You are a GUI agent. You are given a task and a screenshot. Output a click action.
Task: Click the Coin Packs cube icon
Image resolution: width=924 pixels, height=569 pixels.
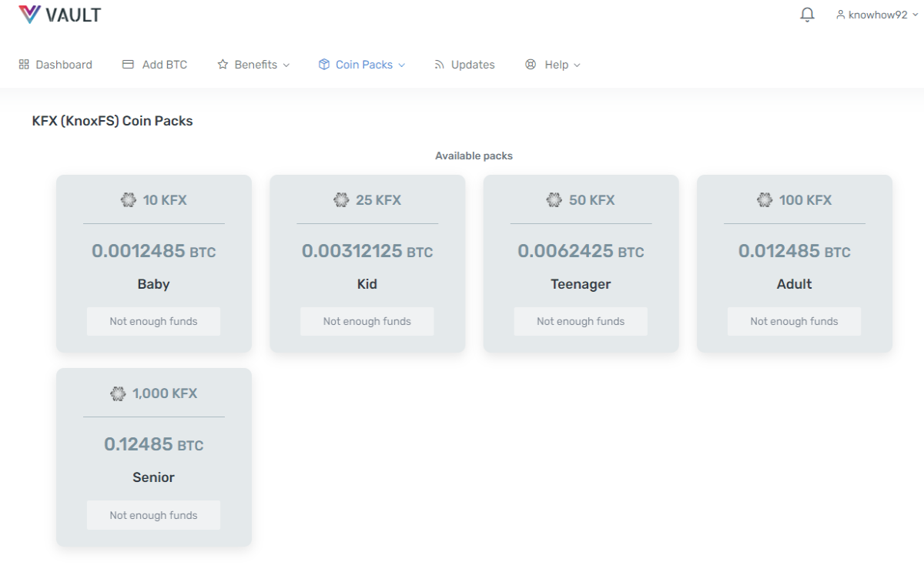click(324, 65)
